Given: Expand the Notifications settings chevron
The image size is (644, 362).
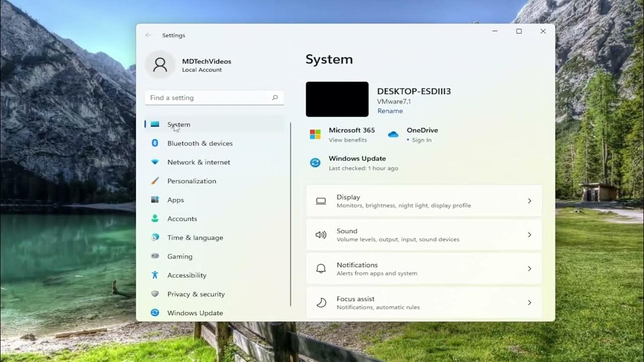Looking at the screenshot, I should (529, 268).
